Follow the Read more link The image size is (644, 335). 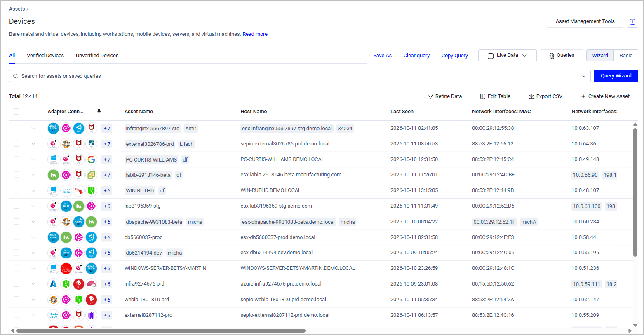[x=255, y=34]
